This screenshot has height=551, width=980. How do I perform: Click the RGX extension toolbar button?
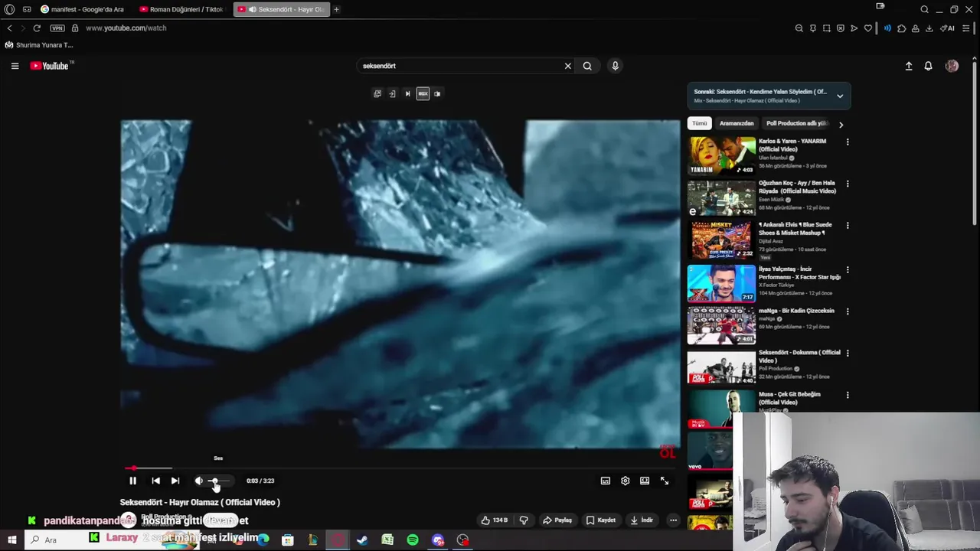423,93
